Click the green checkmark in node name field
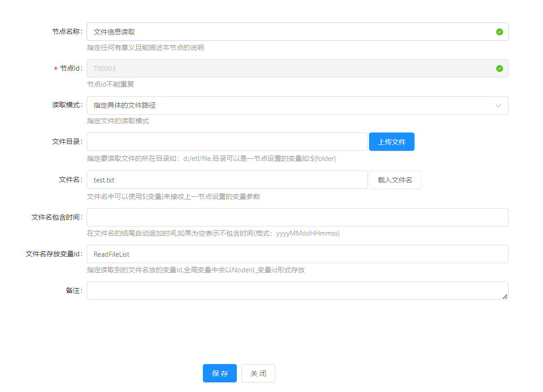This screenshot has height=392, width=543. [x=499, y=32]
